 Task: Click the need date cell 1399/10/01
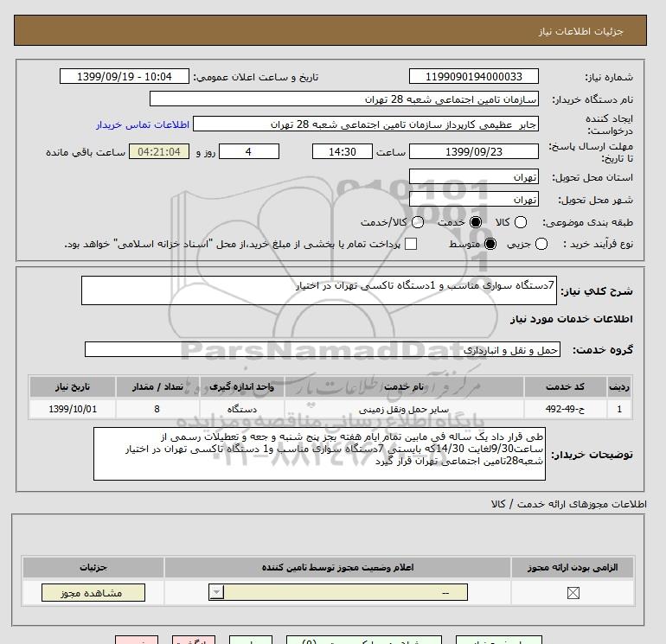coord(73,409)
